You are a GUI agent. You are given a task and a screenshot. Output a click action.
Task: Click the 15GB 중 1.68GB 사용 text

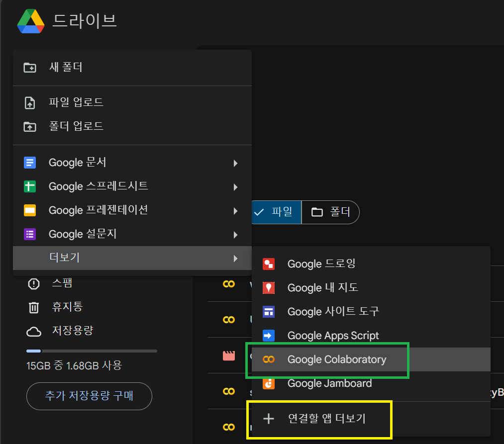tap(74, 365)
